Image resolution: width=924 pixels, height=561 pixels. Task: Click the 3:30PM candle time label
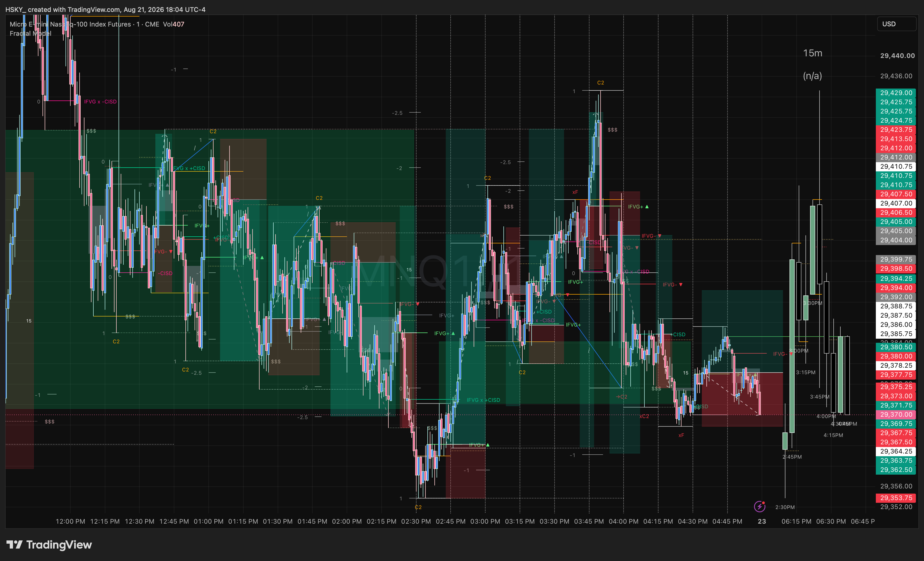(812, 303)
